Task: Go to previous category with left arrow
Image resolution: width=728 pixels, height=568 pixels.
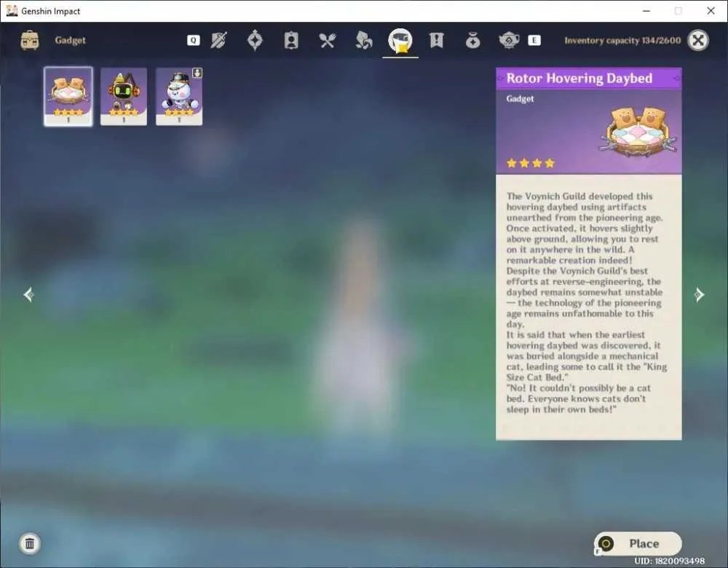Action: (x=29, y=294)
